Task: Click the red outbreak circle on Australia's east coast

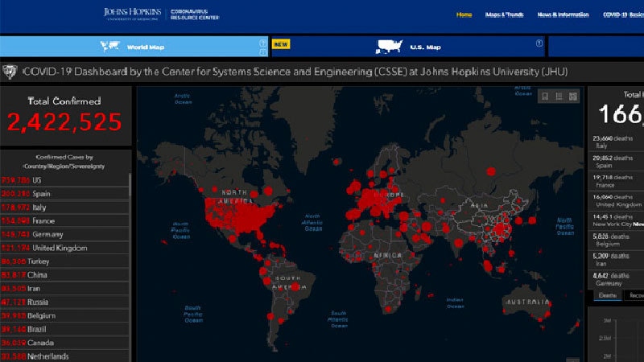Action: [x=550, y=311]
